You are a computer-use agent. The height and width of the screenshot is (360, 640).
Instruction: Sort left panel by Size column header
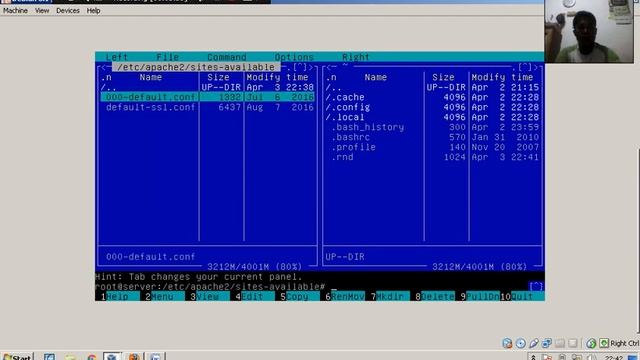(x=218, y=77)
